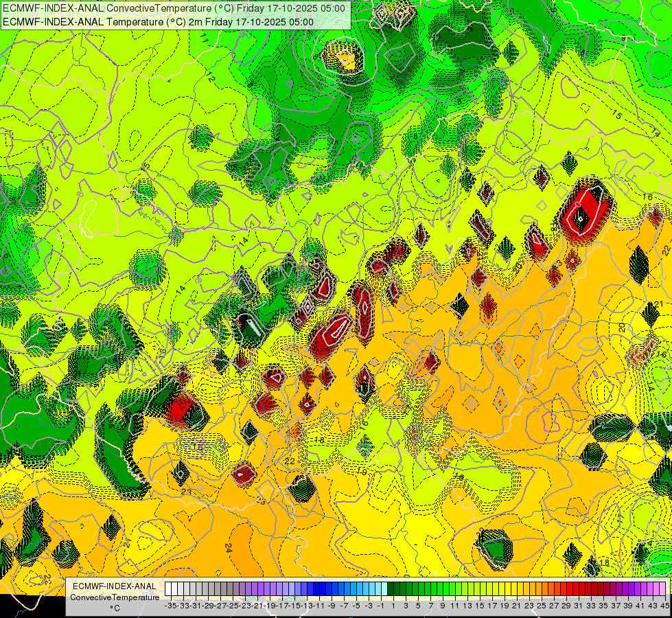Click the contour label '20' on the map
Image resolution: width=672 pixels, height=618 pixels.
coord(622,328)
